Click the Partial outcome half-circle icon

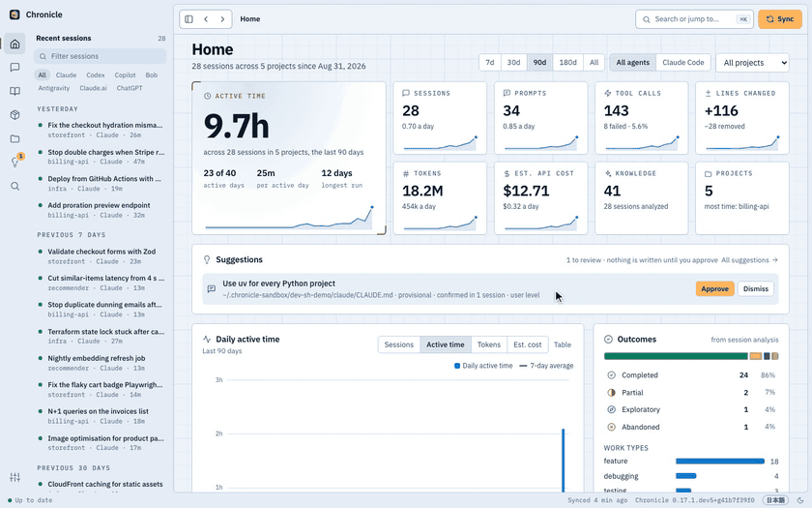tap(611, 393)
